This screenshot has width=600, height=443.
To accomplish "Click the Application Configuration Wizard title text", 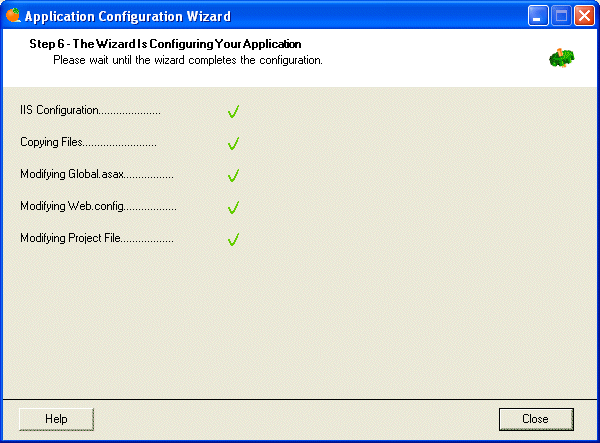I will [x=127, y=16].
